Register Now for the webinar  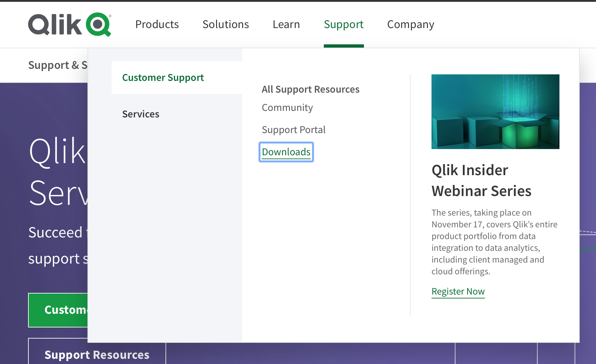(x=458, y=291)
